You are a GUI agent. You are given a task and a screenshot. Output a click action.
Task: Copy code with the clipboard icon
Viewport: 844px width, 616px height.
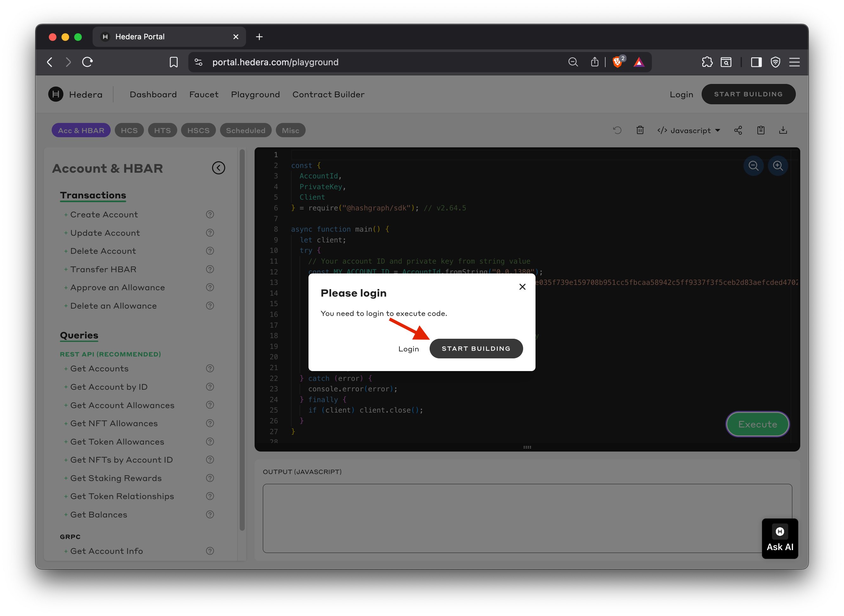click(x=760, y=130)
